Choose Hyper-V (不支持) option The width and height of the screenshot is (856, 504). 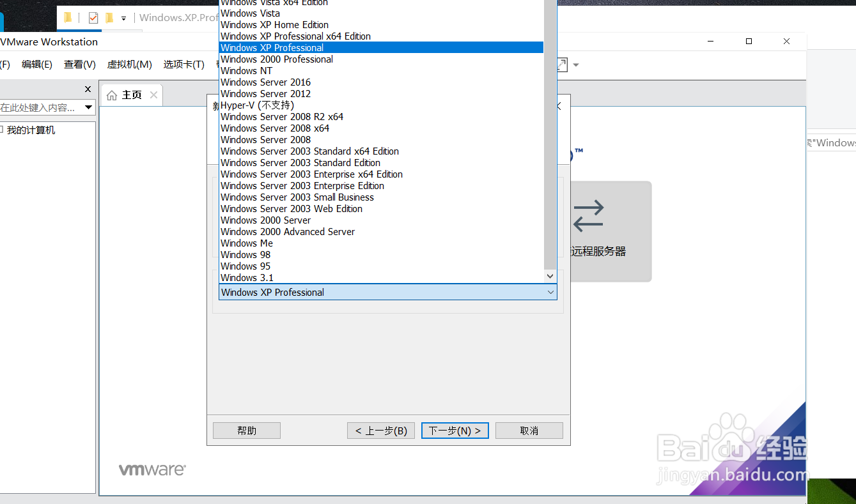point(381,105)
